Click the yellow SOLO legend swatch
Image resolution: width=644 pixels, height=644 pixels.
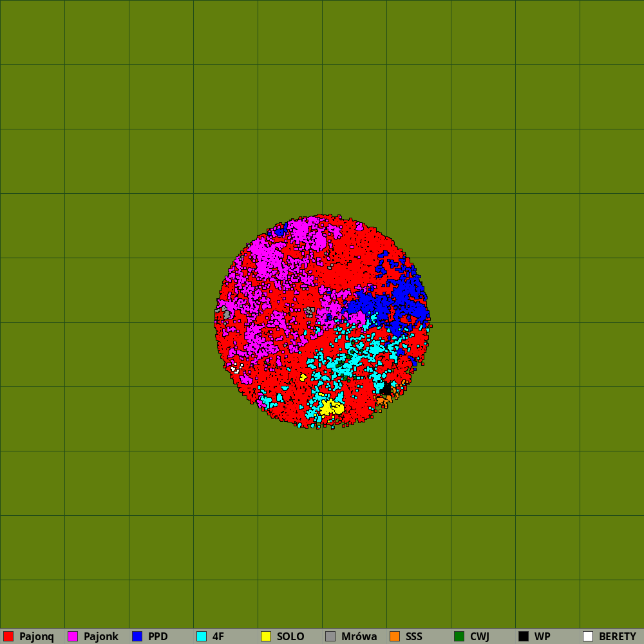266,636
